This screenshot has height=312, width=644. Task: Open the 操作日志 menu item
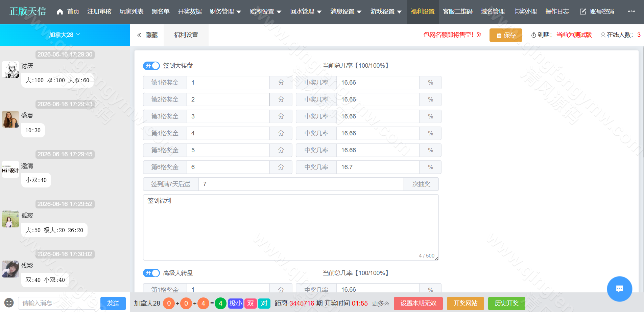[557, 12]
